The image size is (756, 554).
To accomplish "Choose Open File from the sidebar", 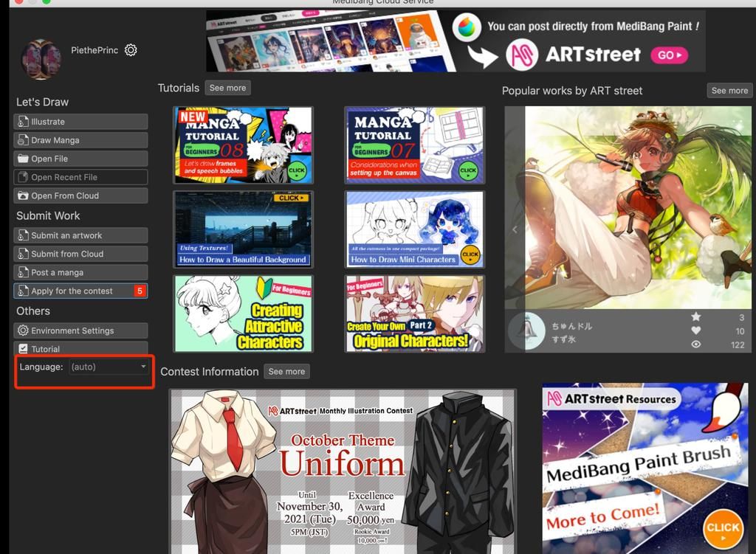I will (80, 159).
